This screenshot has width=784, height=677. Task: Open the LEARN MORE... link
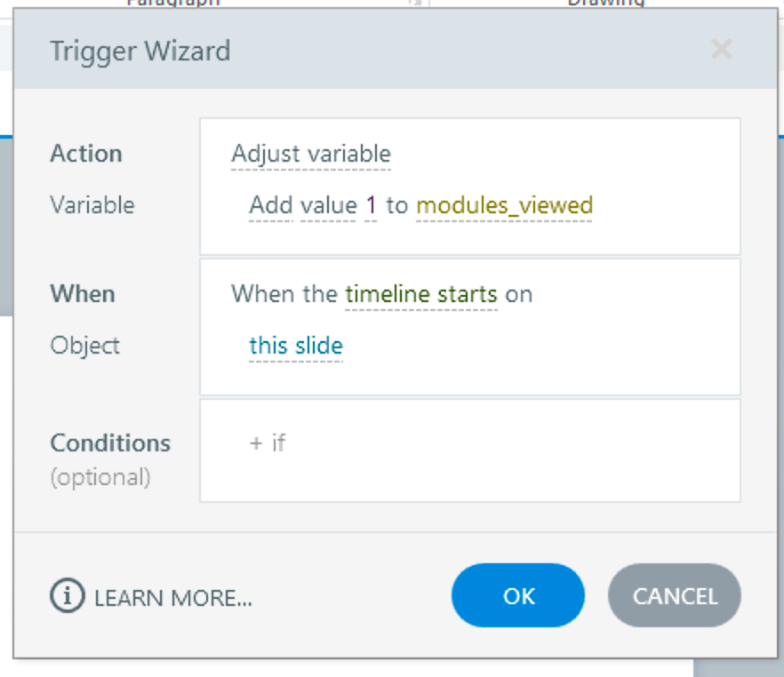(x=172, y=598)
